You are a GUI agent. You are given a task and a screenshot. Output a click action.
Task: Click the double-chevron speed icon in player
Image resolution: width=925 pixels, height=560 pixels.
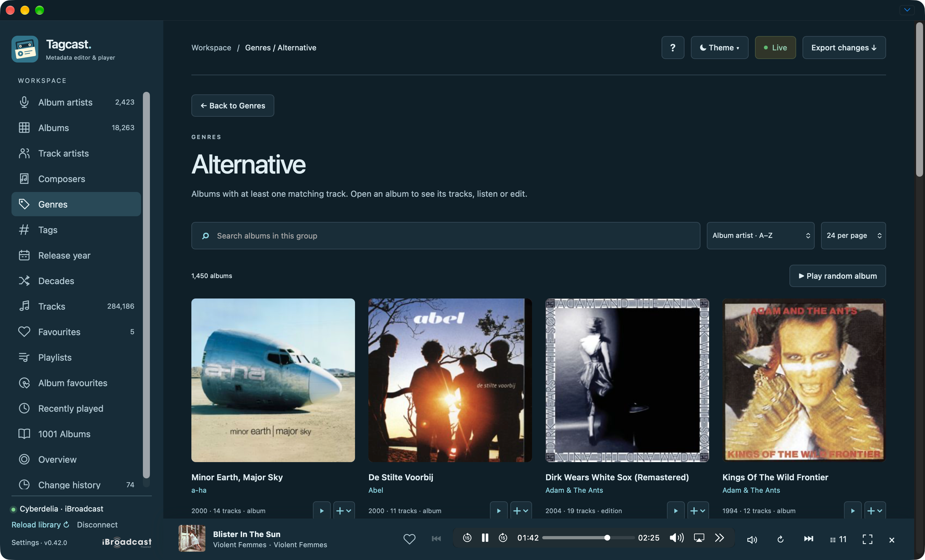719,538
